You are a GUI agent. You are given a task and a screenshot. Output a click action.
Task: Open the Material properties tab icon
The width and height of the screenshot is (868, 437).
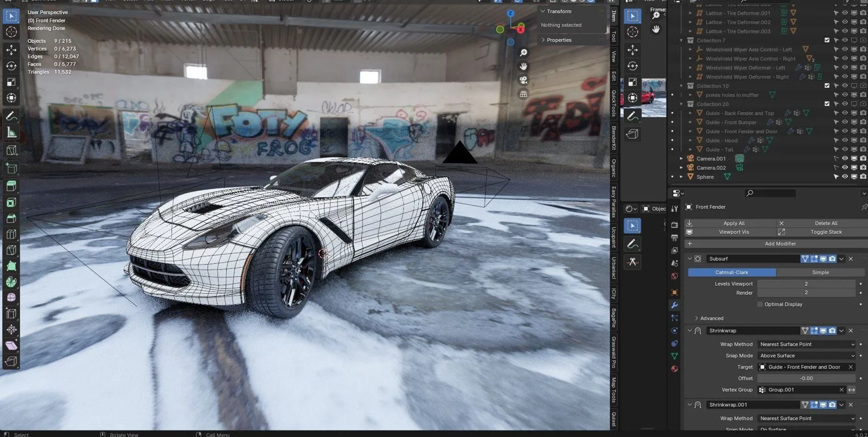tap(674, 369)
